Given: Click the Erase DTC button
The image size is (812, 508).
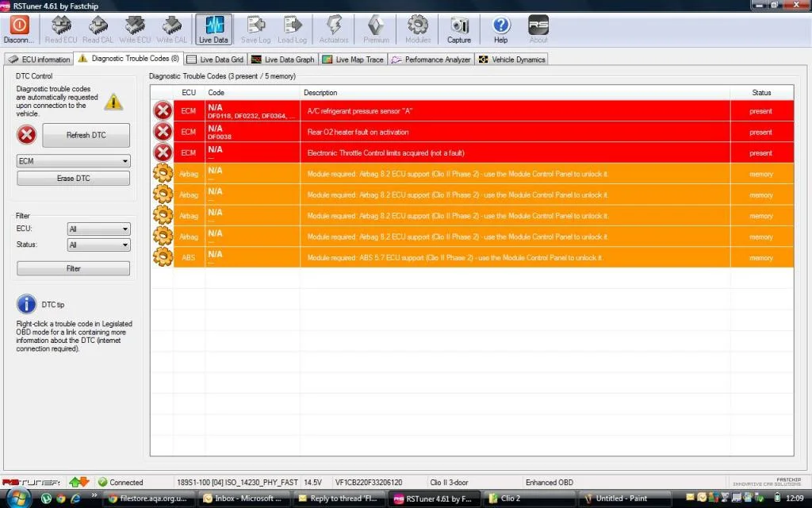Looking at the screenshot, I should 74,179.
